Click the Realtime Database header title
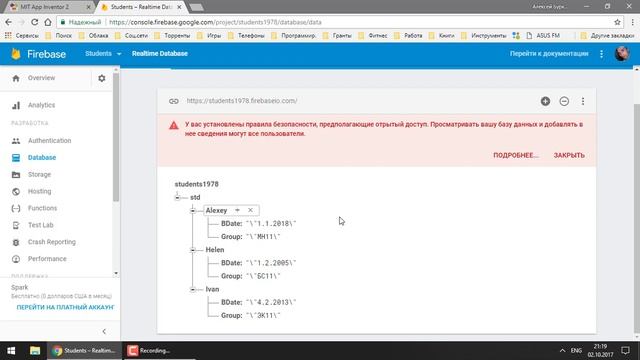Screen dimensions: 640x360 [160, 53]
